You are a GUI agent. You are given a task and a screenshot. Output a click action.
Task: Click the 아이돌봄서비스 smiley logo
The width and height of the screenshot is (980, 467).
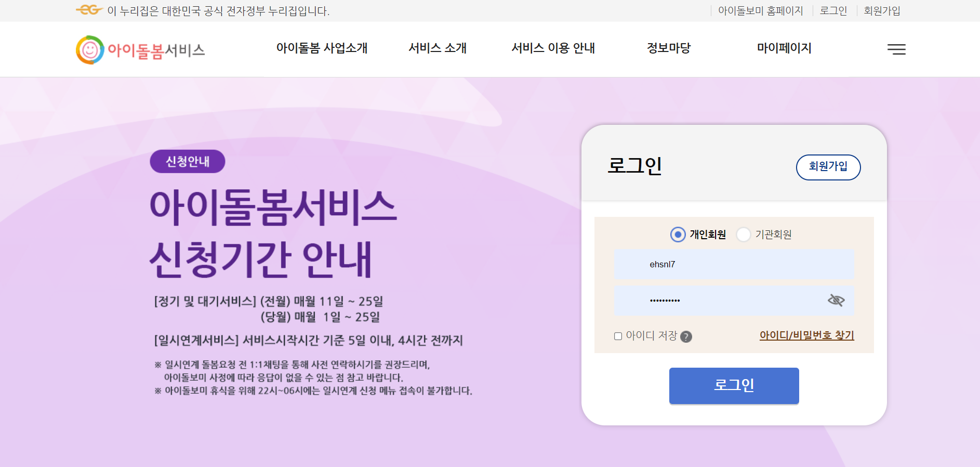(x=140, y=50)
